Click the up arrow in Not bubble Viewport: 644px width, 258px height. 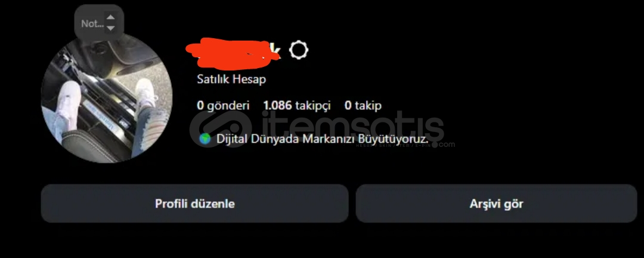(x=110, y=17)
